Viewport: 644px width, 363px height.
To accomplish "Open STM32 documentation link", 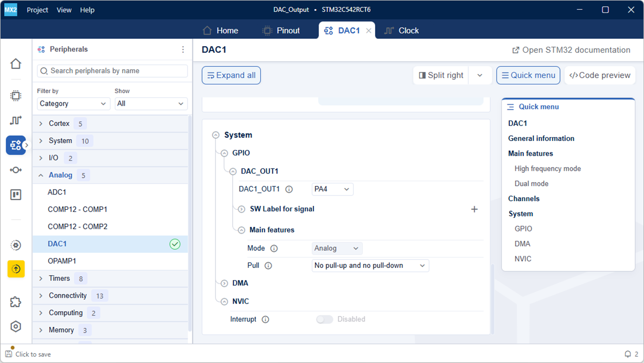I will [x=571, y=50].
